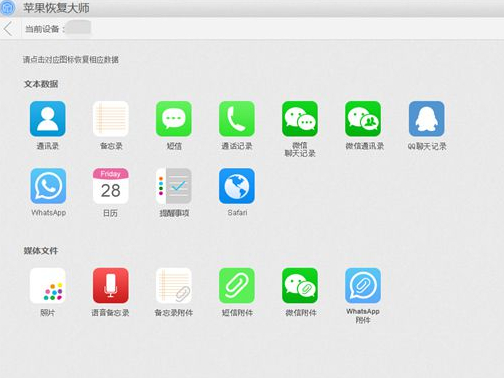The image size is (504, 378).
Task: Go back with the left arrow
Action: [8, 29]
